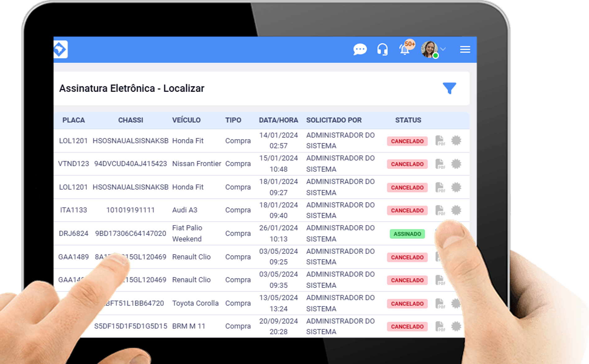Open settings gear for Nissan Frontier row

[x=456, y=164]
